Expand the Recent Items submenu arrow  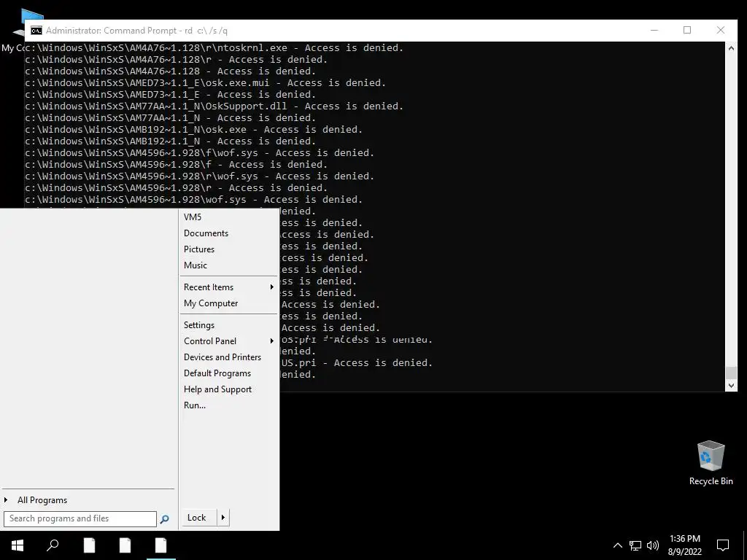pos(271,287)
